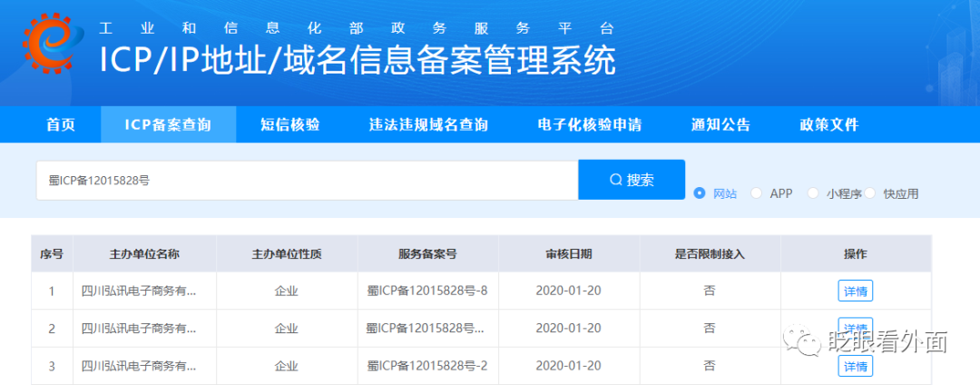Click date 2020-01-20 in row 1
This screenshot has height=385, width=980.
click(x=569, y=291)
